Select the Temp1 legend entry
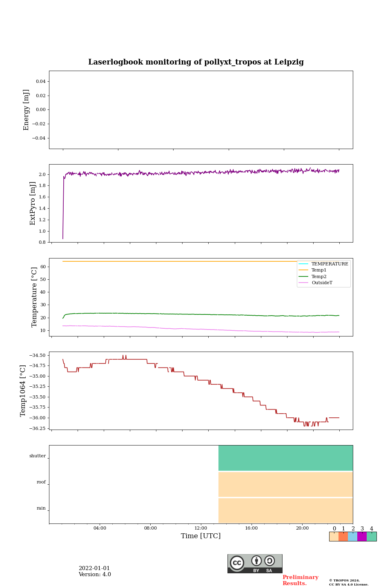Viewport: 392px width, 588px height. tap(319, 270)
